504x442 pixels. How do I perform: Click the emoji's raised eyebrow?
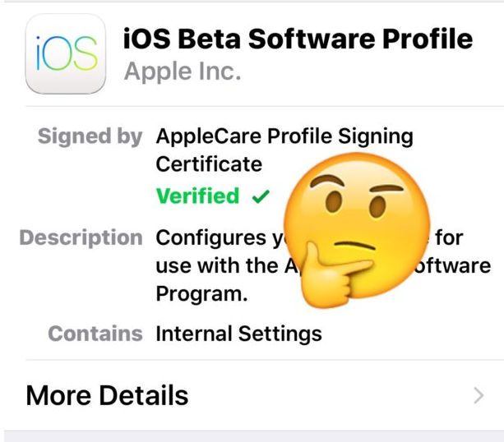326,181
